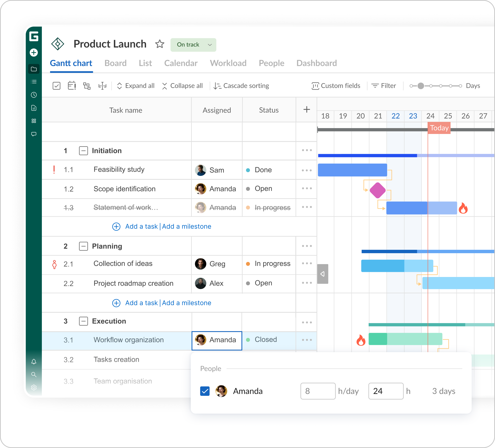495x448 pixels.
Task: Toggle the toolbar select-all checkbox
Action: pyautogui.click(x=57, y=86)
